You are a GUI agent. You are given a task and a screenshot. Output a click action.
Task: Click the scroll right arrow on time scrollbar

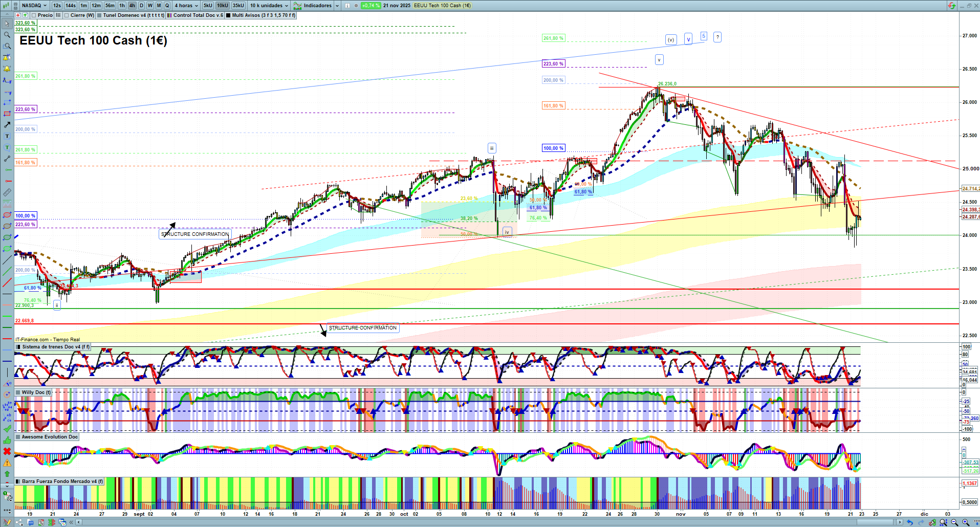point(900,522)
